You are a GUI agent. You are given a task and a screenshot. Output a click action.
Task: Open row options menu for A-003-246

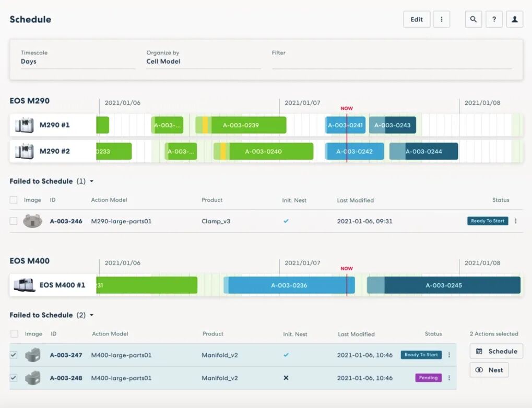pyautogui.click(x=516, y=221)
